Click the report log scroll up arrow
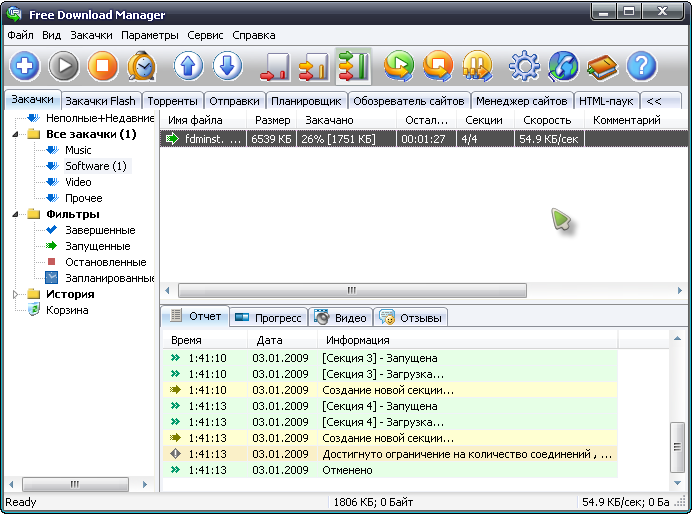 677,338
